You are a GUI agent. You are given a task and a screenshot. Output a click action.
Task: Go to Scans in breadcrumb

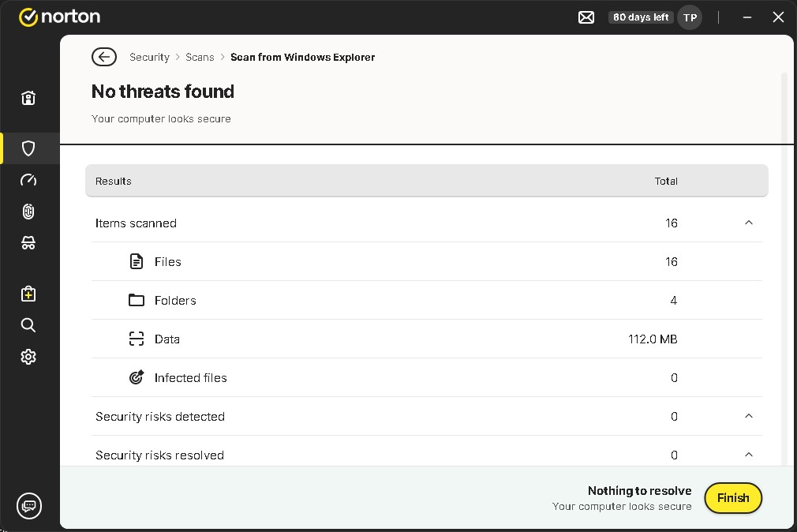[x=200, y=57]
